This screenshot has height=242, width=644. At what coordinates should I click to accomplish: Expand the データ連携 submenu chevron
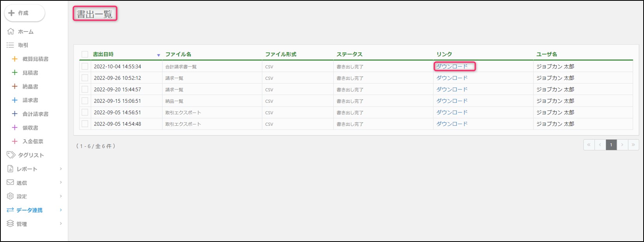coord(61,210)
